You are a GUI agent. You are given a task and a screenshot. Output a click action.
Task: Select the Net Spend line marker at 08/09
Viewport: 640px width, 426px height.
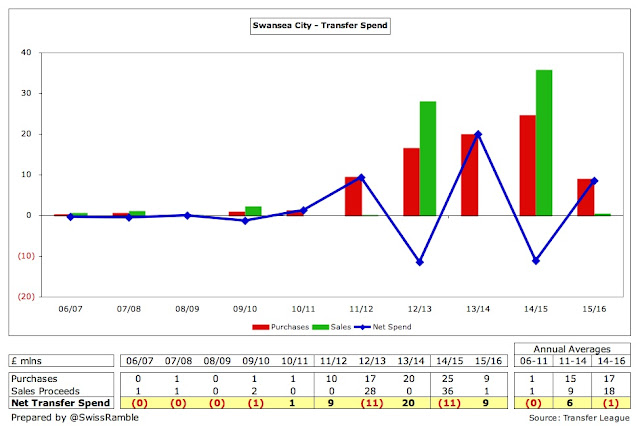[187, 215]
